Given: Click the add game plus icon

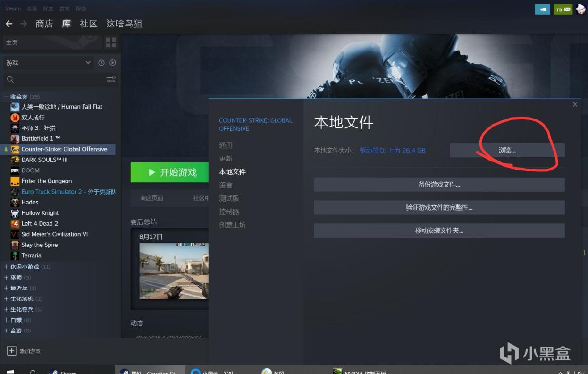Looking at the screenshot, I should (12, 351).
